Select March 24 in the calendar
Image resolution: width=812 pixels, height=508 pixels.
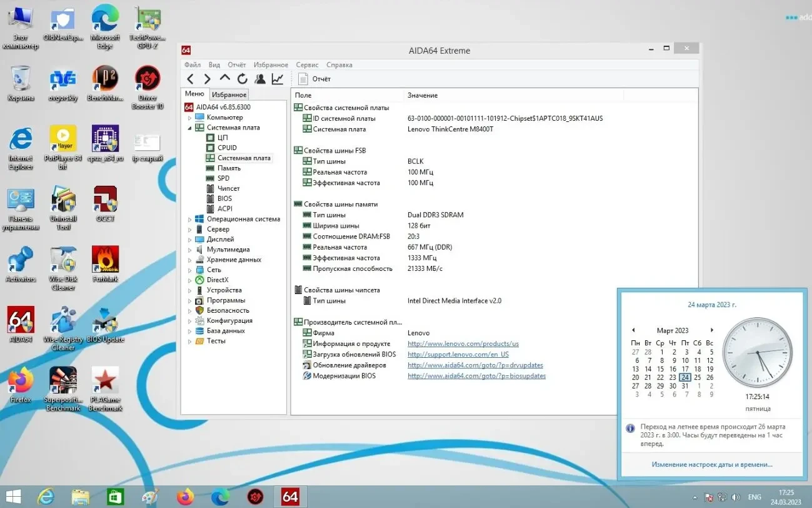(684, 377)
